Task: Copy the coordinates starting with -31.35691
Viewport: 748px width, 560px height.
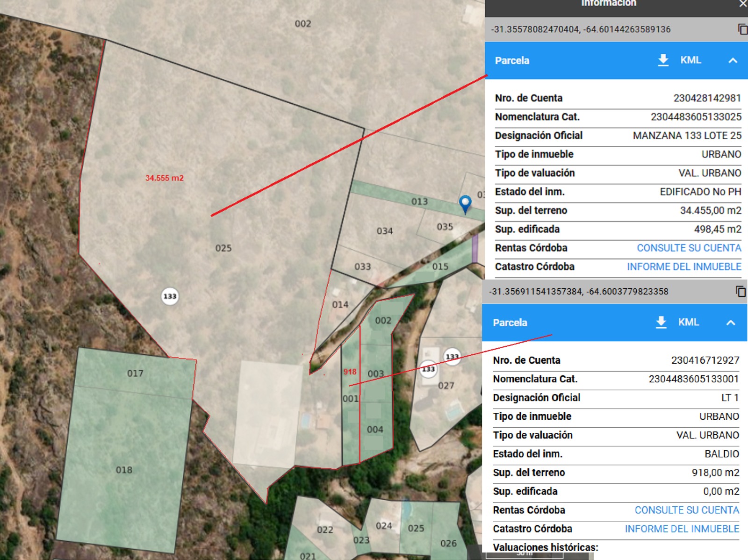Action: 740,292
